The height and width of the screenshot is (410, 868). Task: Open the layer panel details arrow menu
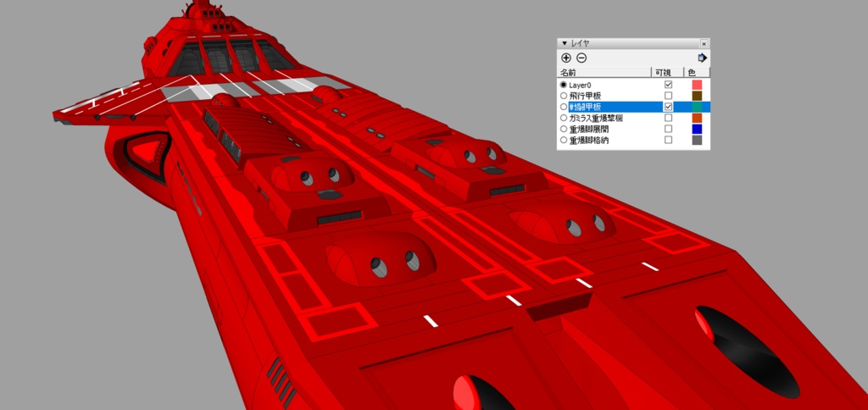click(x=702, y=58)
